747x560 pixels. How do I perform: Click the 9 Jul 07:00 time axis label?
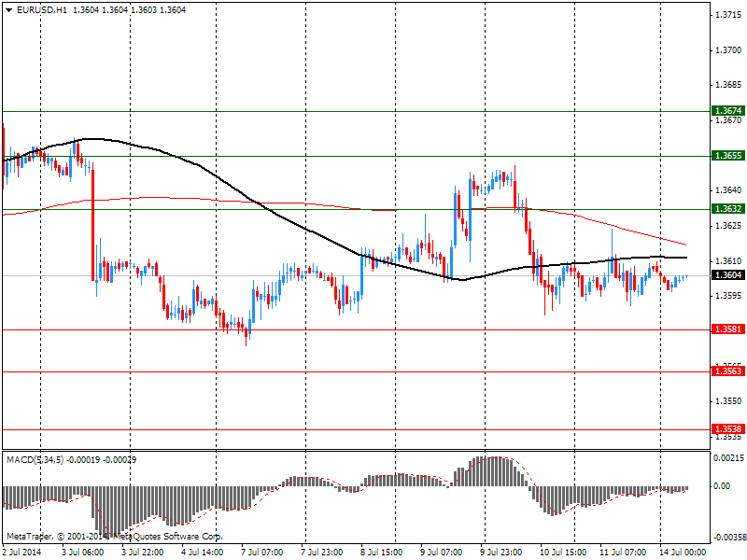pos(441,553)
